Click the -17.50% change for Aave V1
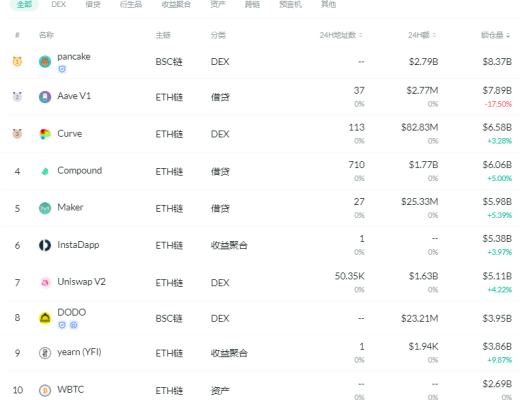520x400 pixels. pyautogui.click(x=498, y=104)
